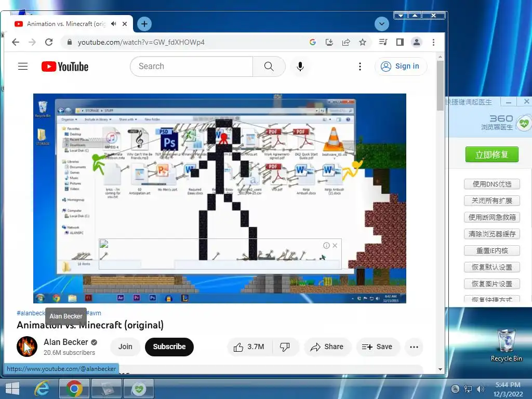The width and height of the screenshot is (532, 399).
Task: Click the search magnifier button
Action: pos(269,66)
